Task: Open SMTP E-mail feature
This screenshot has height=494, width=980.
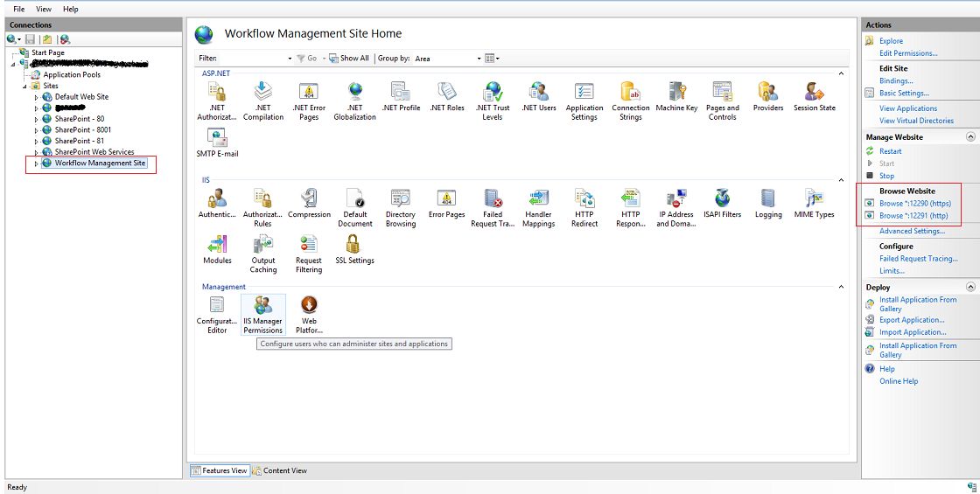Action: click(x=217, y=143)
